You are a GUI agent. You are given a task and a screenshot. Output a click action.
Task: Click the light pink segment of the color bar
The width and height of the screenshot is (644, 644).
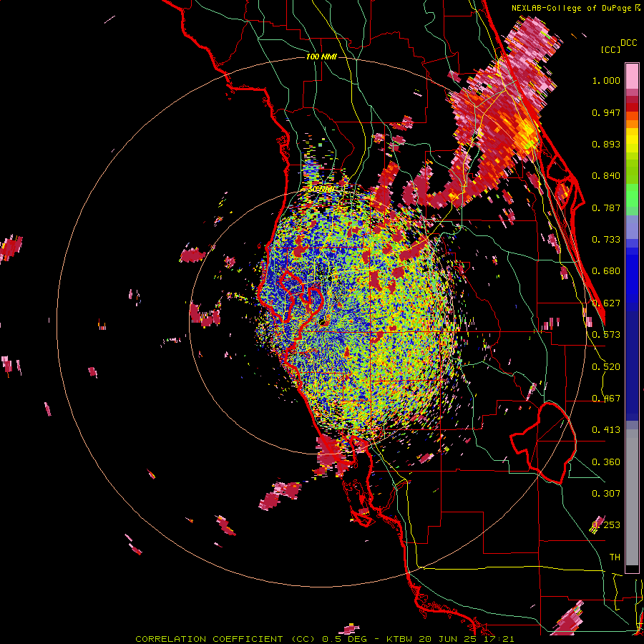(632, 77)
